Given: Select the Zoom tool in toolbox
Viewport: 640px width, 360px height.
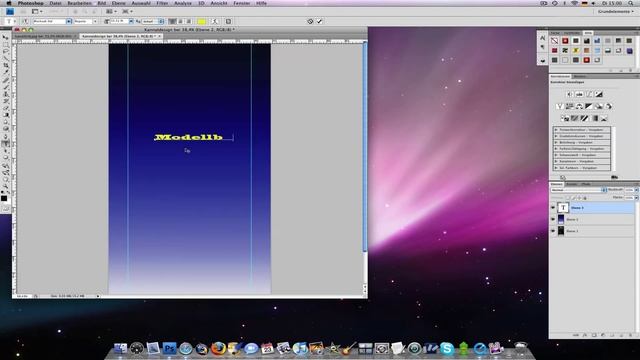Looking at the screenshot, I should pos(6,186).
